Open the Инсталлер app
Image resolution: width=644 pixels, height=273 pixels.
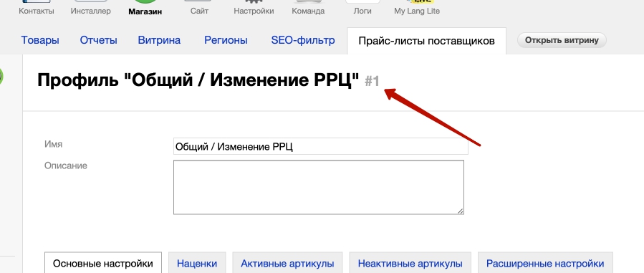click(x=90, y=8)
